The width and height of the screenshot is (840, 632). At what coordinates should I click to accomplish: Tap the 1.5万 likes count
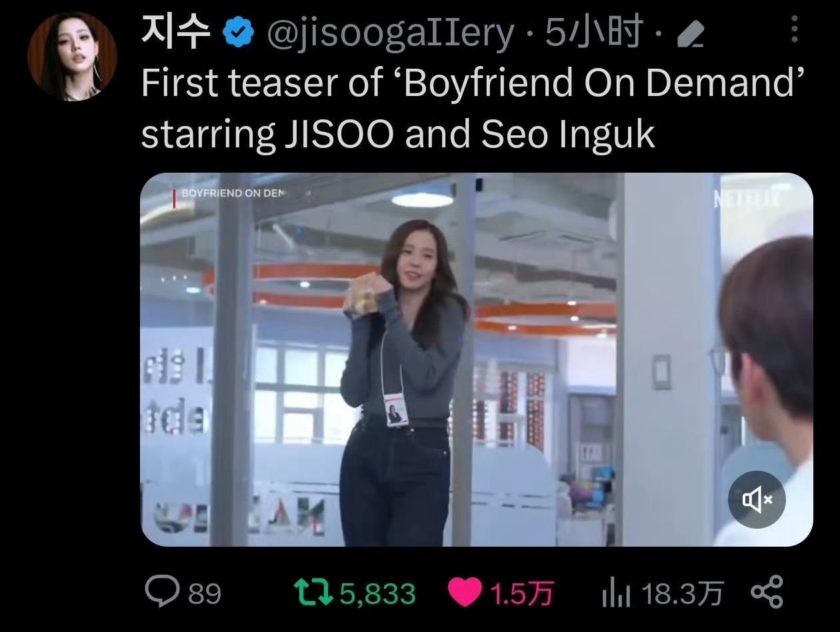pyautogui.click(x=522, y=593)
